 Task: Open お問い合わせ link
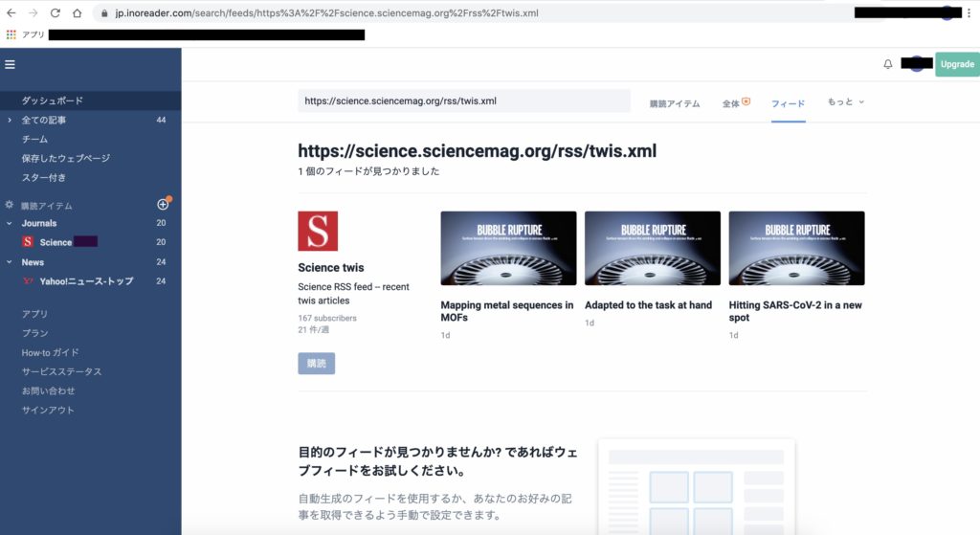point(48,390)
